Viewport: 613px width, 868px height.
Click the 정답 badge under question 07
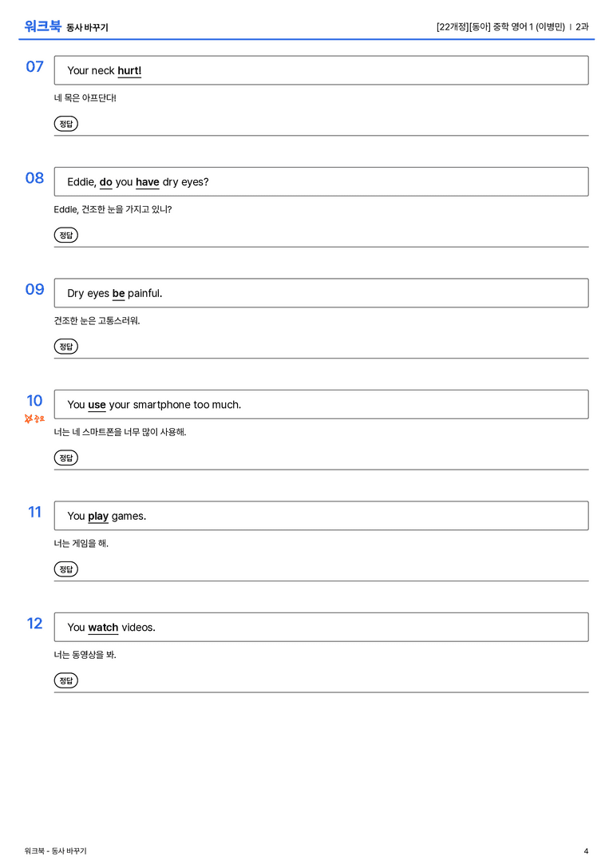[x=65, y=124]
